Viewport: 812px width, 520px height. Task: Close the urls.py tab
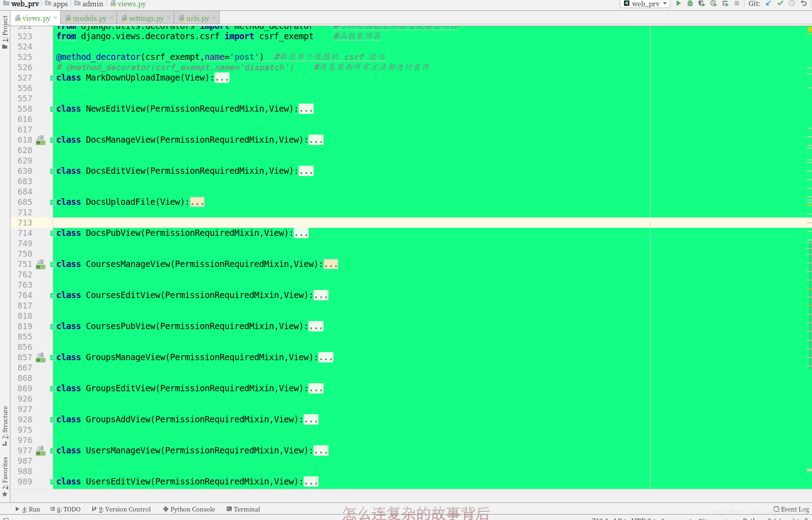pyautogui.click(x=214, y=18)
